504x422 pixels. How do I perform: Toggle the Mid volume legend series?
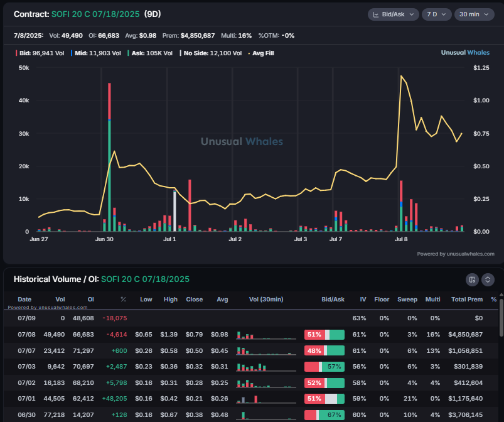(96, 53)
